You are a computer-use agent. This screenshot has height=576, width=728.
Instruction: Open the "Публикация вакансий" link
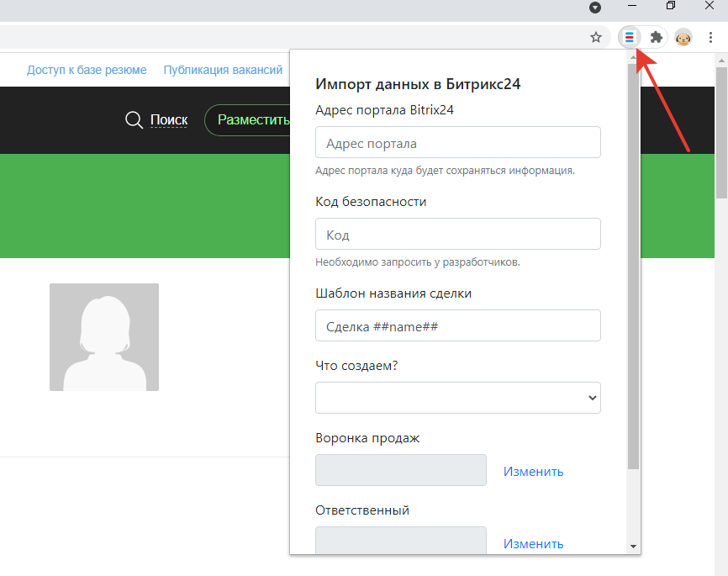click(x=223, y=70)
